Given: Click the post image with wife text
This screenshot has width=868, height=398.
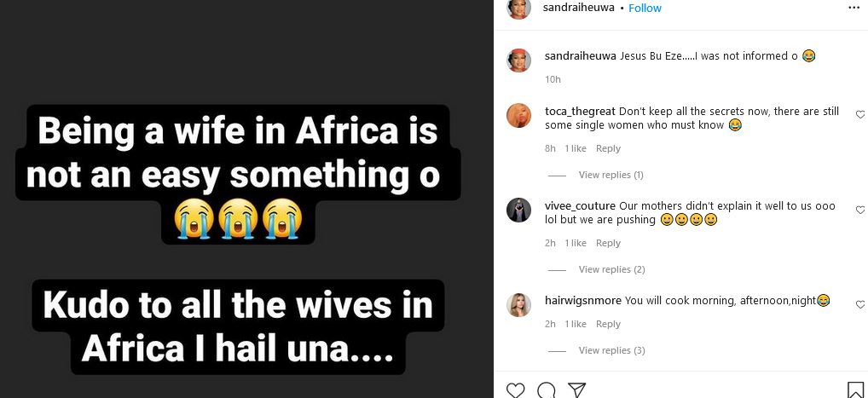Looking at the screenshot, I should tap(246, 199).
